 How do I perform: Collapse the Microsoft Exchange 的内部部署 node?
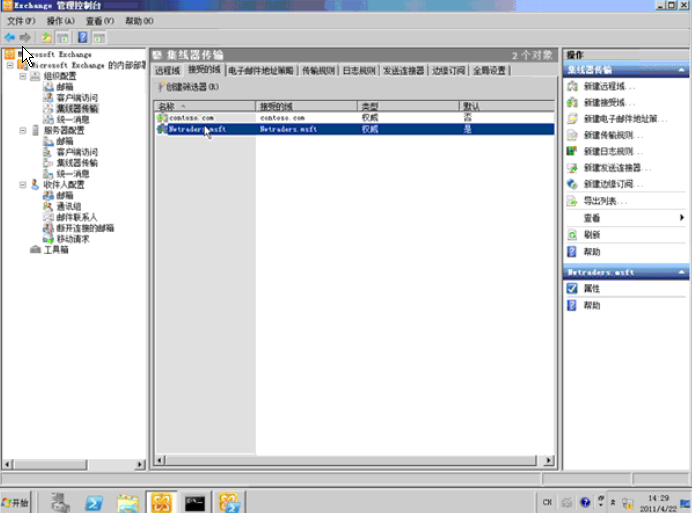(x=10, y=65)
